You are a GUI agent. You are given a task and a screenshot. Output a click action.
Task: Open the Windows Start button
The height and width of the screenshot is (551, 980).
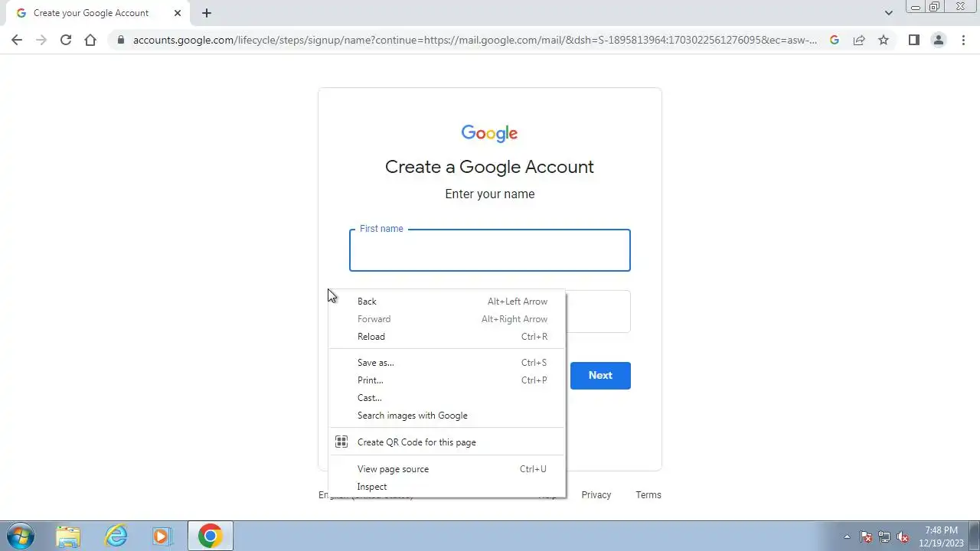pos(20,536)
